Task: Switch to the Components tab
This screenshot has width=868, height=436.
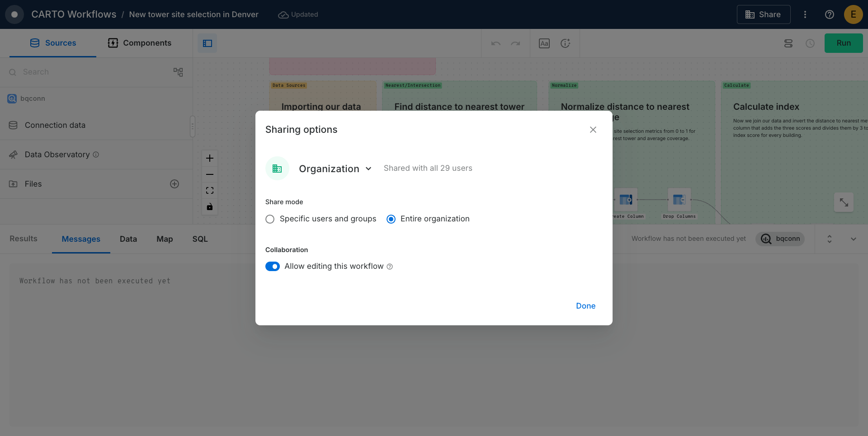Action: click(x=140, y=43)
